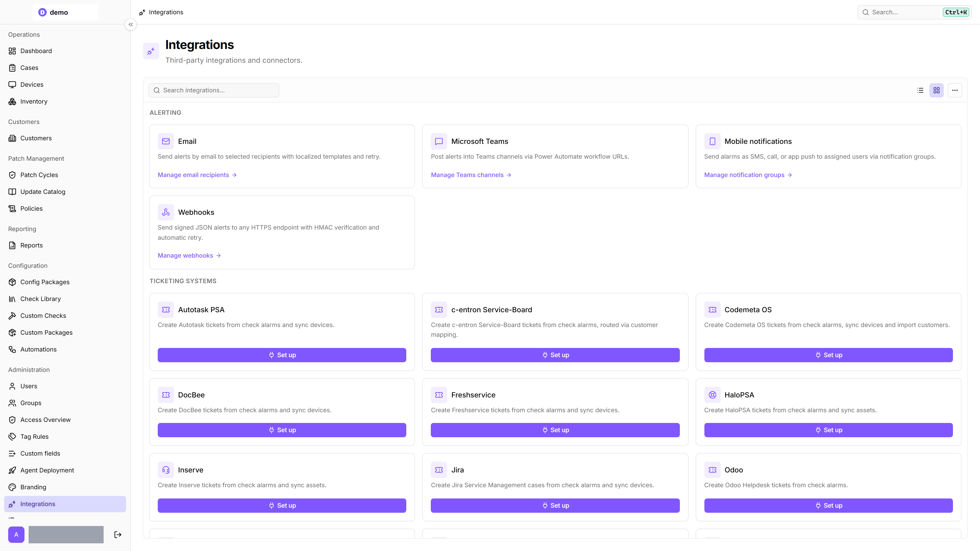This screenshot has width=980, height=551.
Task: Click the DocBee ticket icon
Action: click(166, 395)
